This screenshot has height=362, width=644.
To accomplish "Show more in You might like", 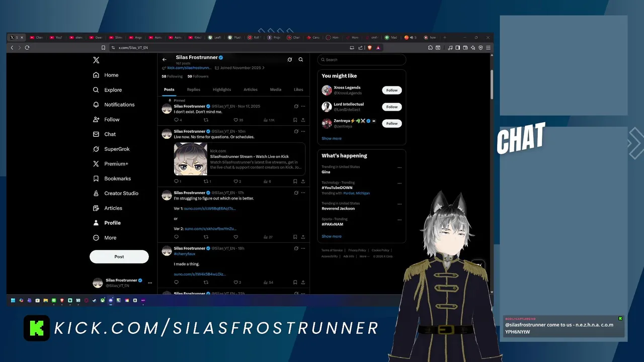I will coord(332,139).
